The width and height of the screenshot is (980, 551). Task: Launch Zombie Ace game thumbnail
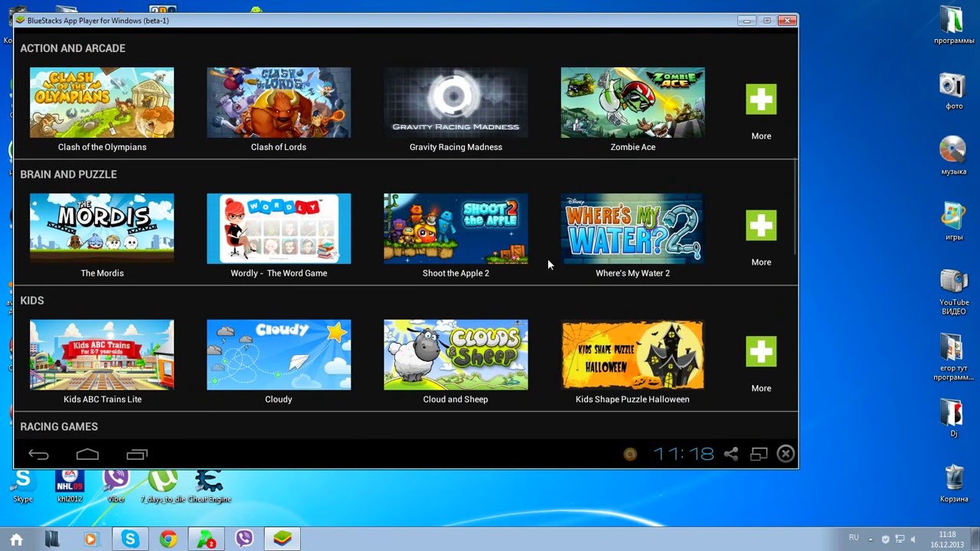632,103
